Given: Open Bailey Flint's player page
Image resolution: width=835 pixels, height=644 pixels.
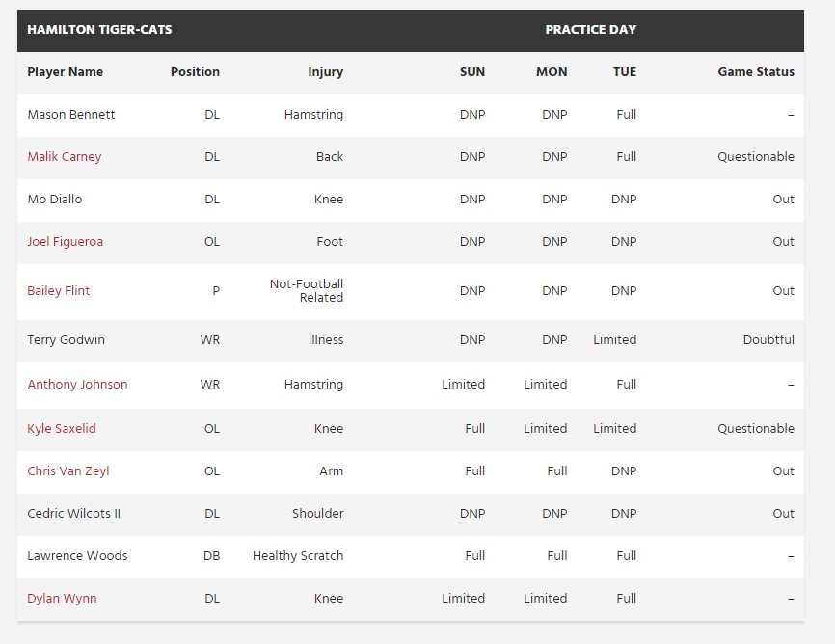Looking at the screenshot, I should click(59, 291).
